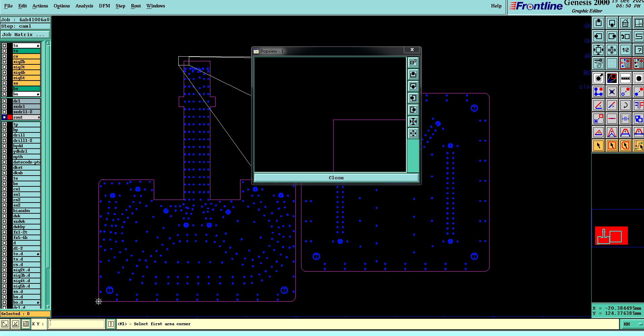Open the File menu
The height and width of the screenshot is (336, 644).
pos(8,6)
